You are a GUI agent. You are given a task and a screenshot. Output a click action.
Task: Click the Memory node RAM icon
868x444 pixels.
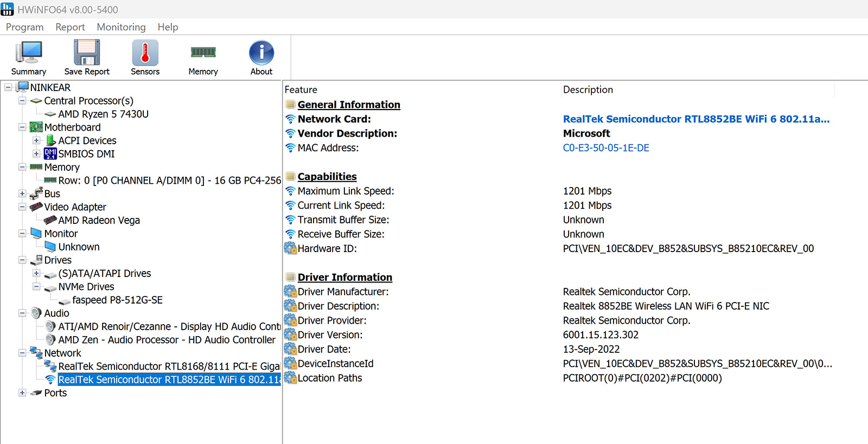click(x=36, y=167)
